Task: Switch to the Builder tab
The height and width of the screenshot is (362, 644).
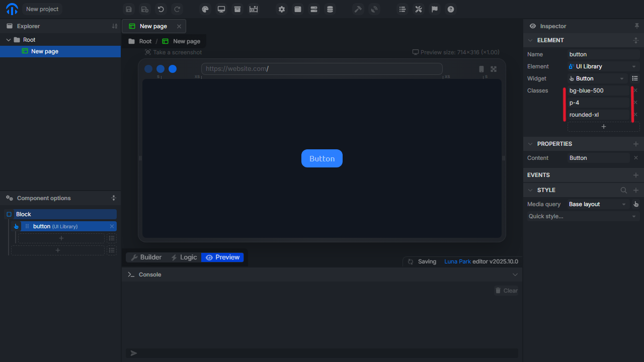Action: (x=146, y=257)
